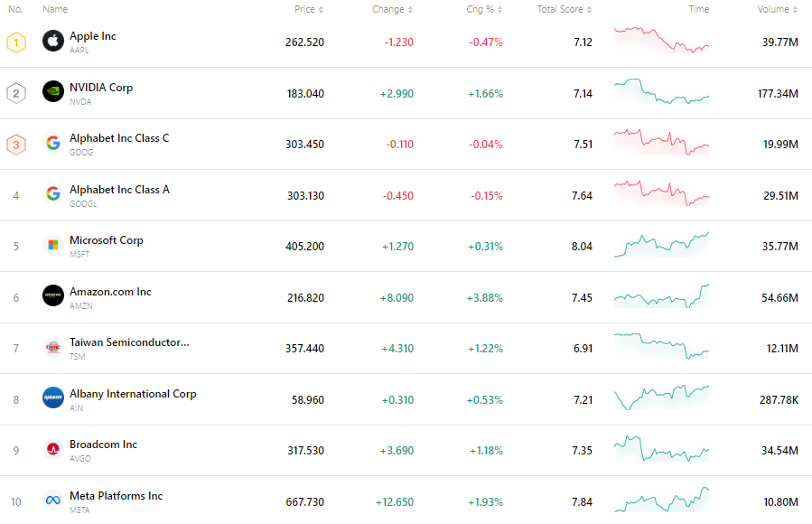Click the Broadcom Inc red logo
Viewport: 812px width, 524px height.
point(52,450)
